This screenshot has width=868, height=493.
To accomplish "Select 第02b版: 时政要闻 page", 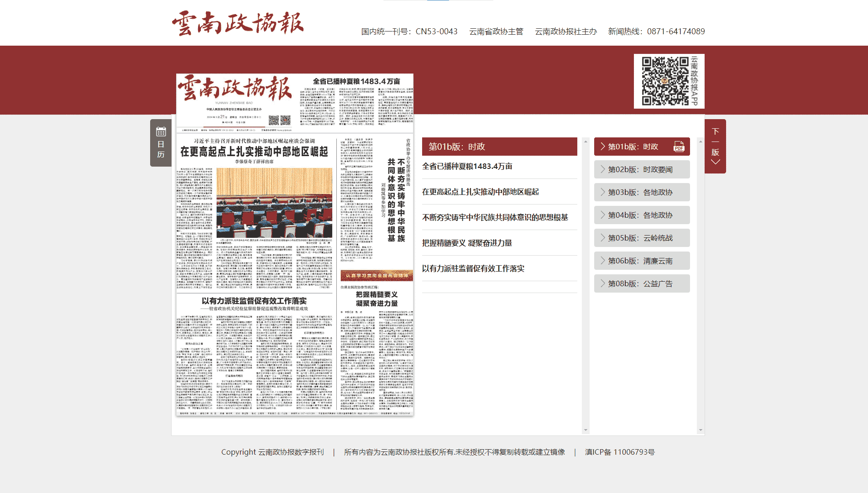I will point(642,169).
